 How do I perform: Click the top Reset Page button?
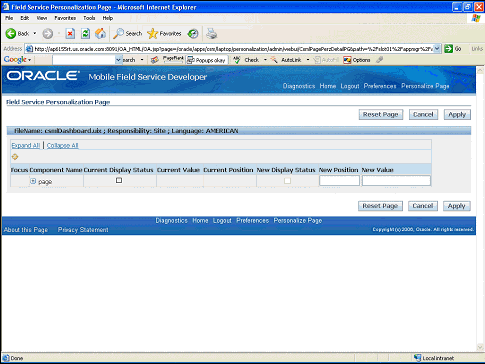click(381, 114)
